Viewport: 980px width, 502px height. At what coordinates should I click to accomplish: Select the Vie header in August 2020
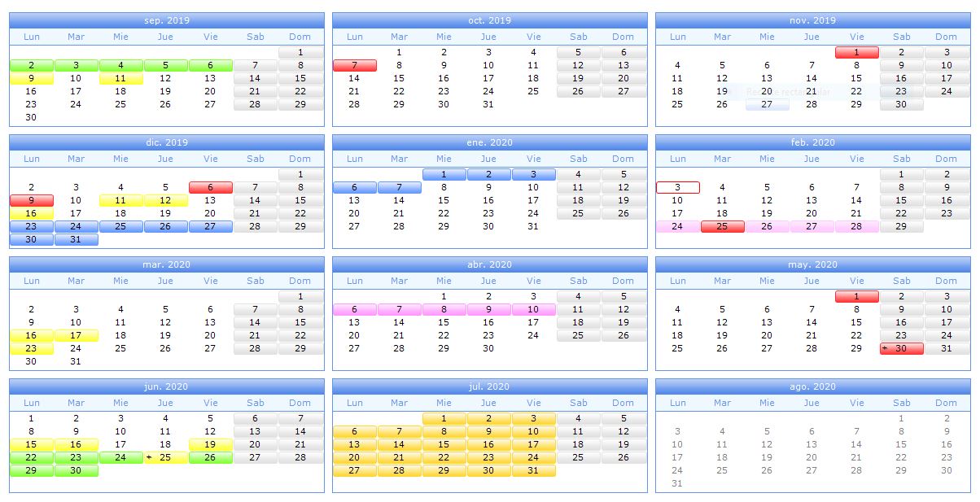(856, 403)
